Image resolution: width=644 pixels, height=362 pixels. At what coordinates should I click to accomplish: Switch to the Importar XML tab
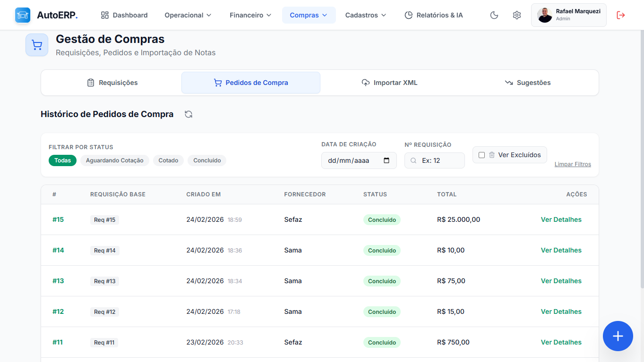pyautogui.click(x=389, y=82)
